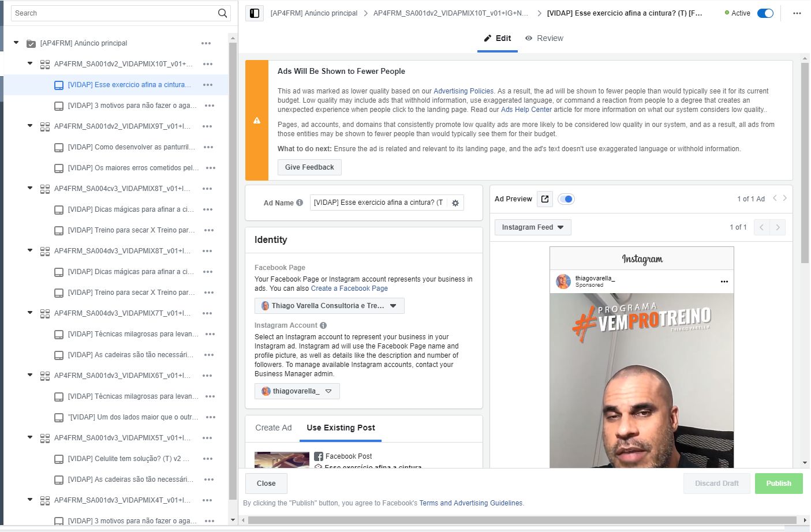
Task: Open options for 'Celulite tem solução?' ad
Action: [208, 459]
